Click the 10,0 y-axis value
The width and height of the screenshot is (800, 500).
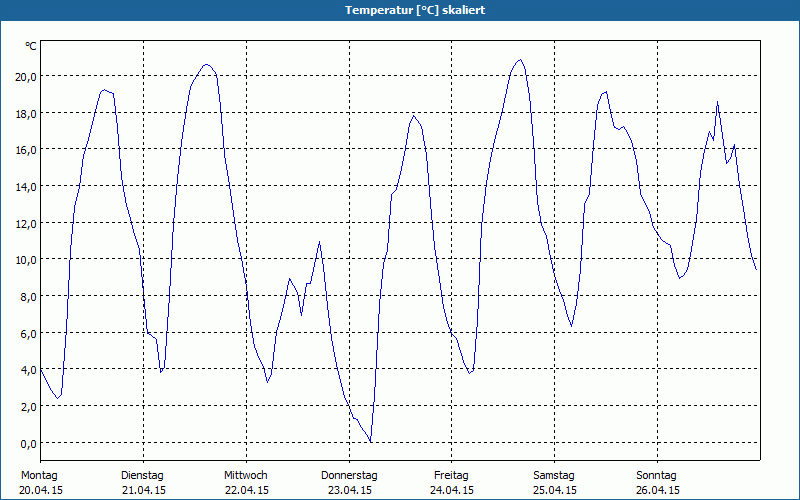coord(28,260)
